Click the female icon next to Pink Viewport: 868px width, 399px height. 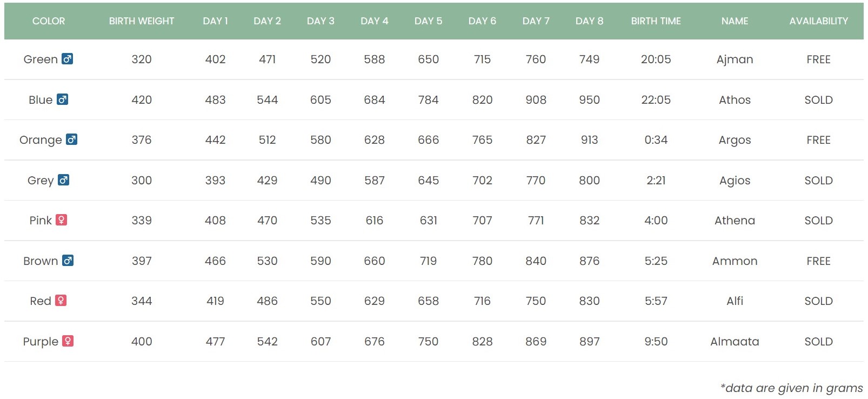(x=61, y=220)
